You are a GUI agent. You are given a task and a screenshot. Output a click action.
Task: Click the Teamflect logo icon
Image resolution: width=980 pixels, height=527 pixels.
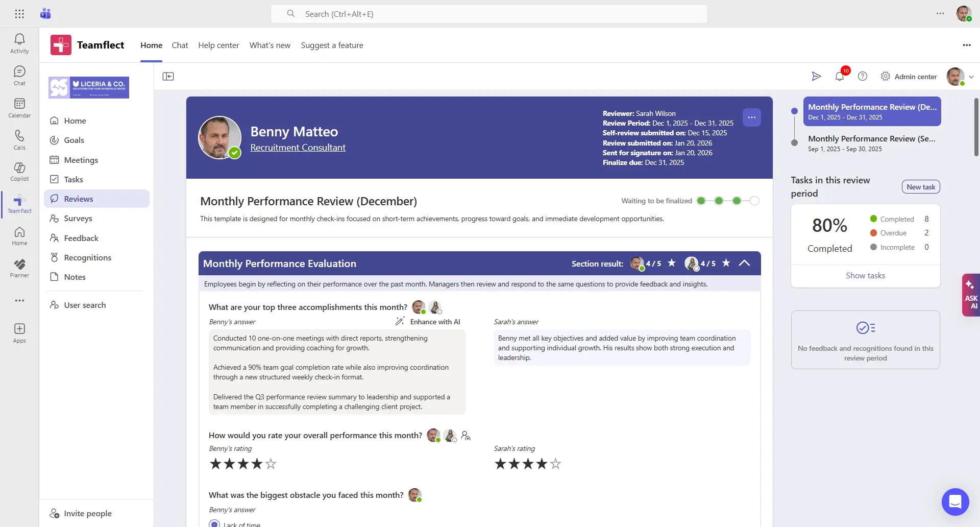tap(61, 45)
